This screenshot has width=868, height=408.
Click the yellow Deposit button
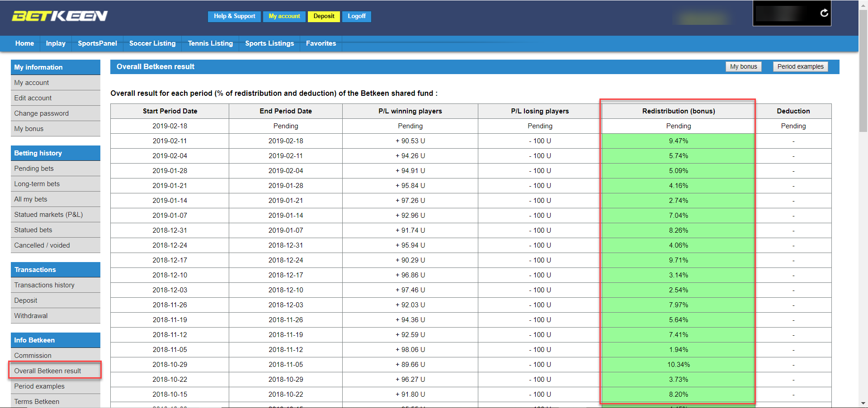pos(324,16)
